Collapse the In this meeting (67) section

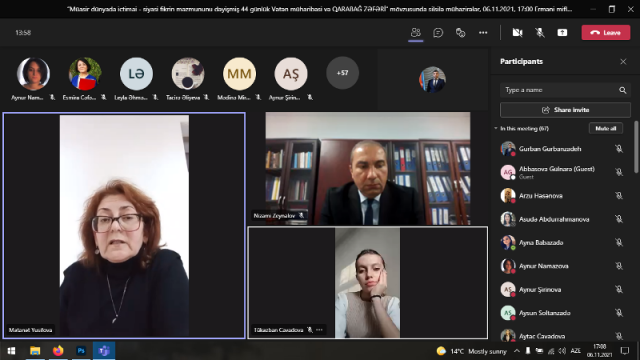coord(496,128)
